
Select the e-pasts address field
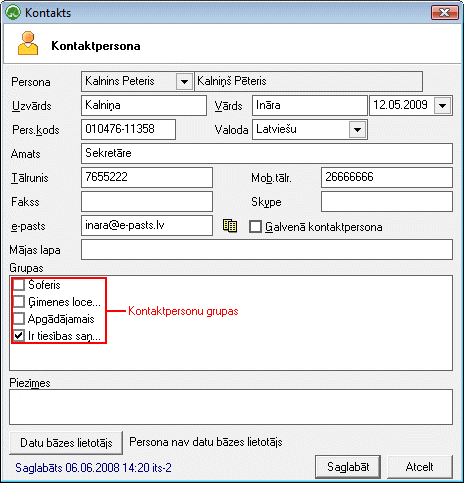pyautogui.click(x=147, y=225)
